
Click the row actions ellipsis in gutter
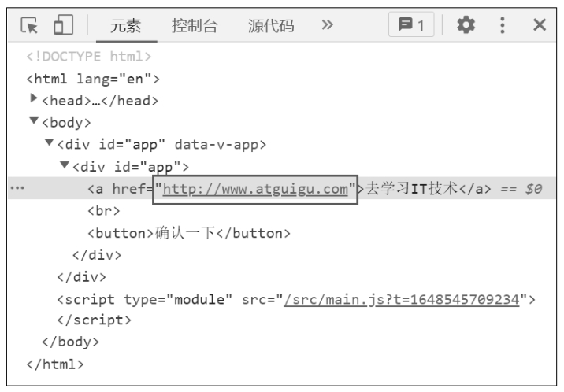coord(16,190)
